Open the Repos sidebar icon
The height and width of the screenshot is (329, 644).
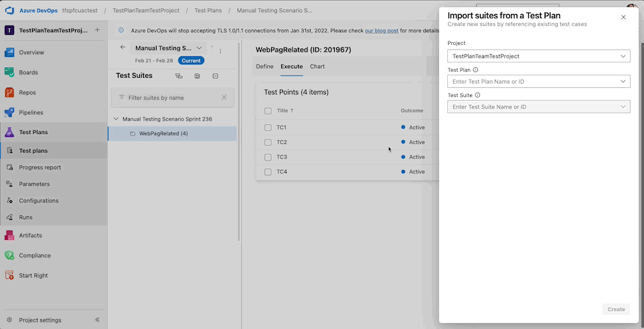click(9, 92)
